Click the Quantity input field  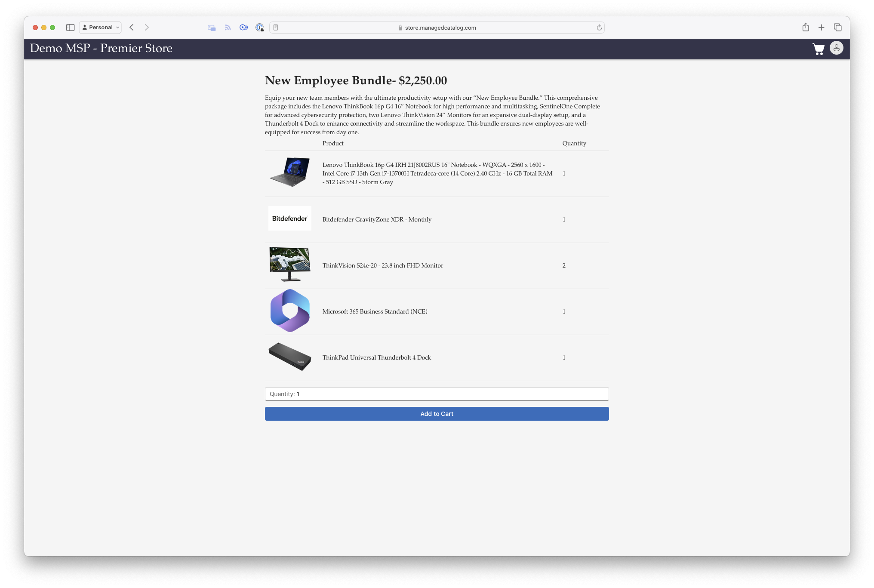coord(437,394)
